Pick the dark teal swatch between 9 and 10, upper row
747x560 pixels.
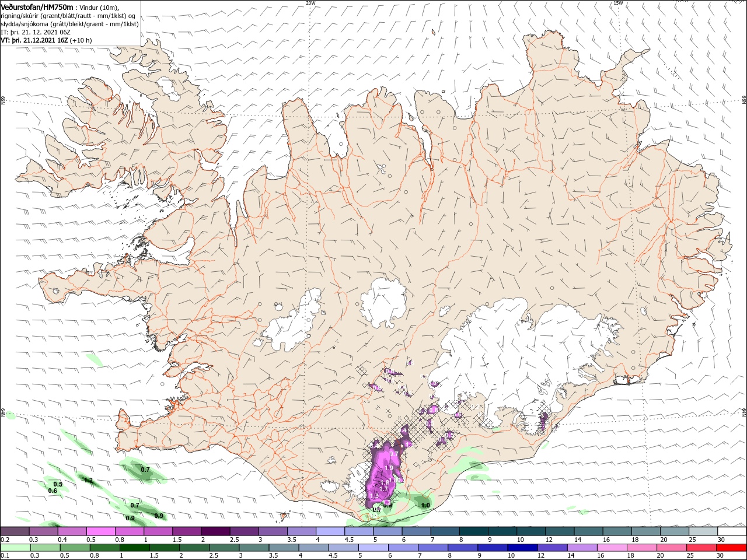click(x=502, y=531)
